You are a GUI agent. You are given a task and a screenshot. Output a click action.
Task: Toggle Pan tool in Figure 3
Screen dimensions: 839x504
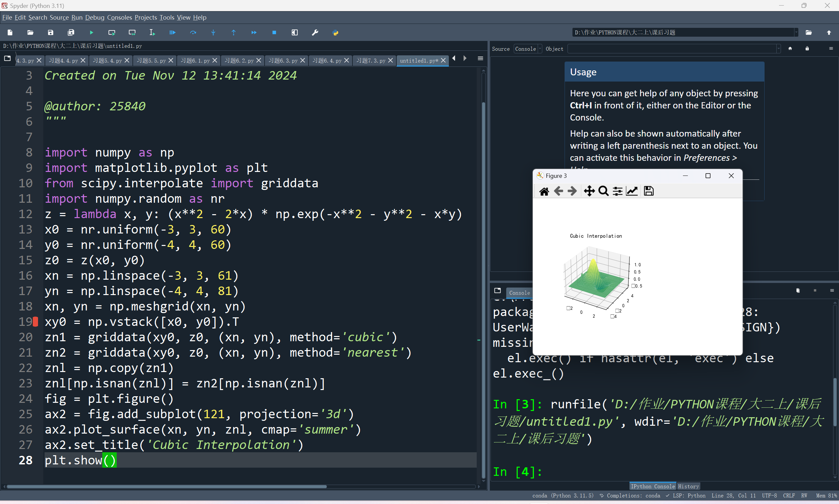point(589,191)
